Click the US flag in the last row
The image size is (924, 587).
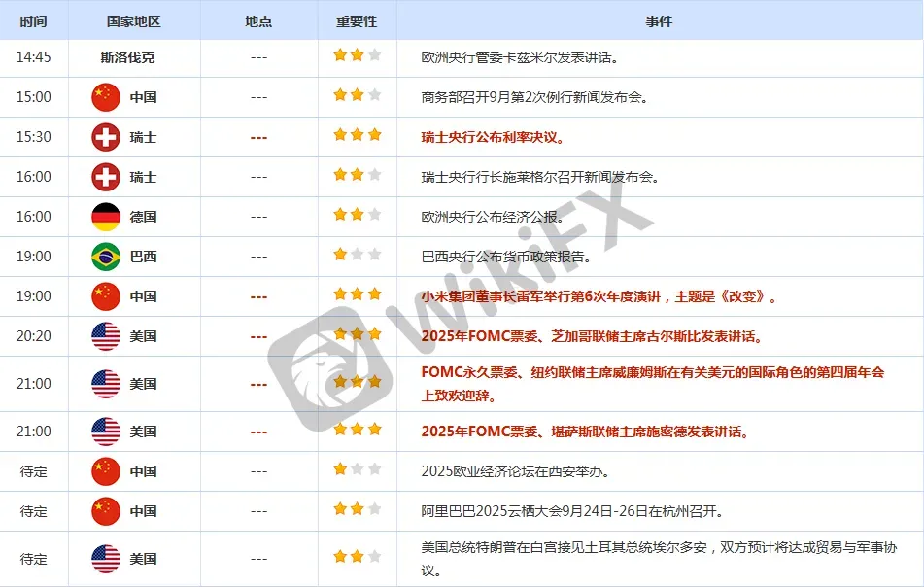(x=106, y=559)
